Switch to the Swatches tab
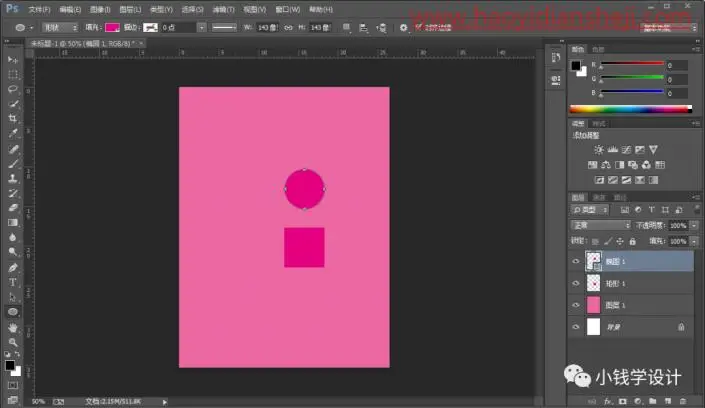705x408 pixels. (598, 49)
